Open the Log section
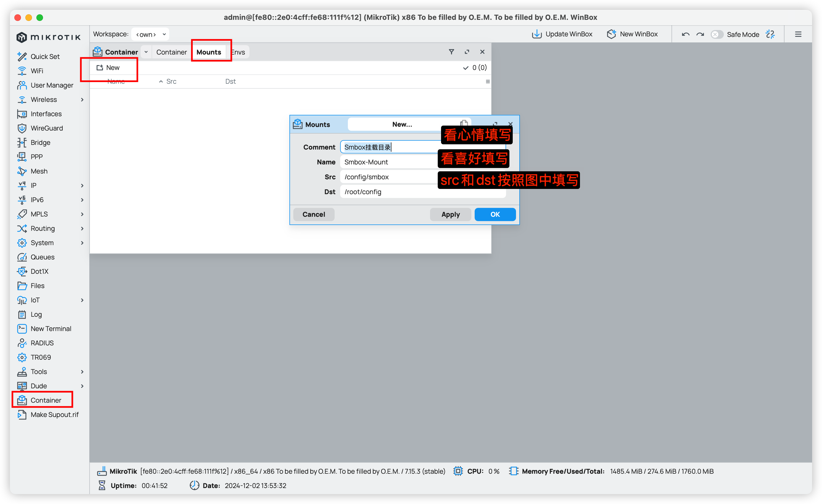Screen dimensions: 822x504 pos(36,314)
